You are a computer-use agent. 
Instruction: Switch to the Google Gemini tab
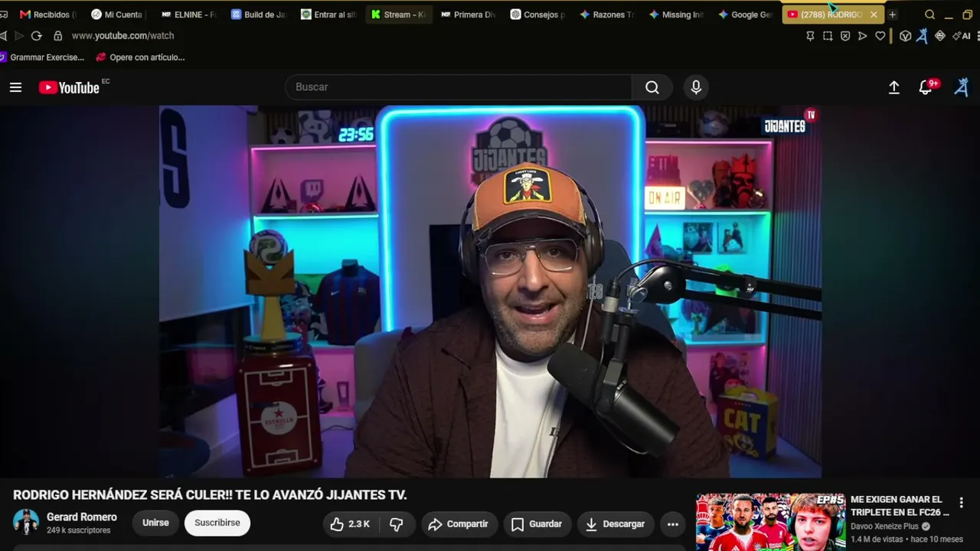746,15
